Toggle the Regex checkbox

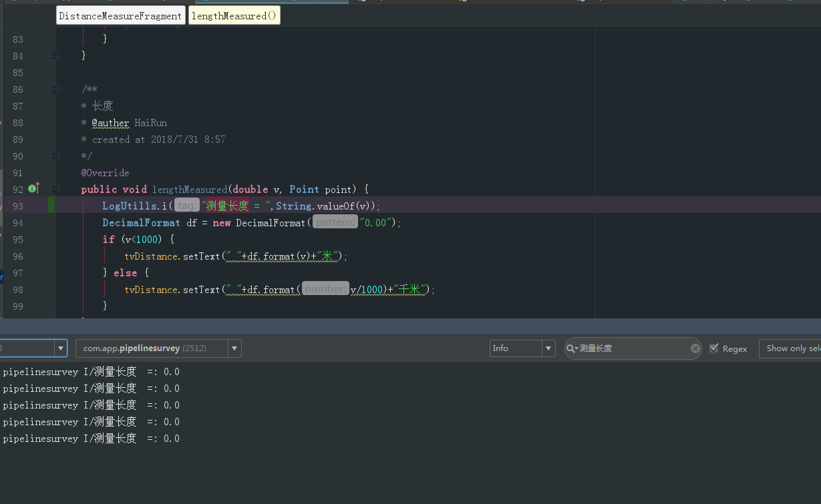[x=714, y=348]
